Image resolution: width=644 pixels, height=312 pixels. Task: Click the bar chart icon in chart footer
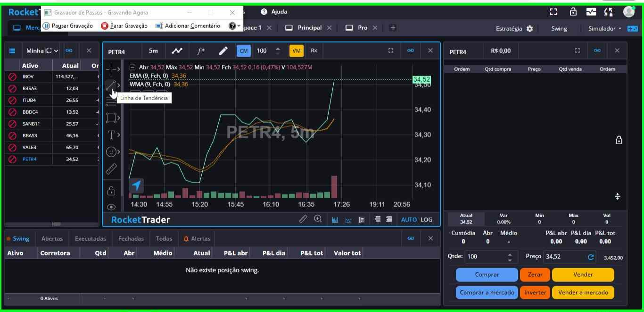pyautogui.click(x=335, y=219)
